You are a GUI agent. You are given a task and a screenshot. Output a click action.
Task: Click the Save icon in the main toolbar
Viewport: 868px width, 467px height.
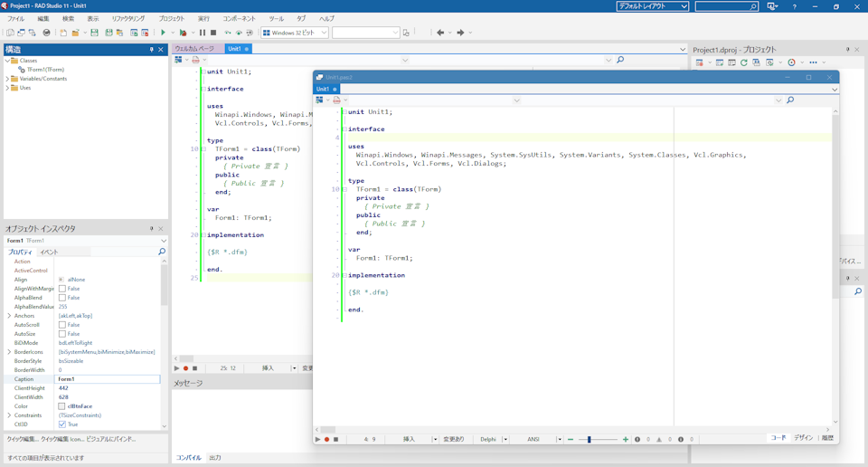[94, 33]
